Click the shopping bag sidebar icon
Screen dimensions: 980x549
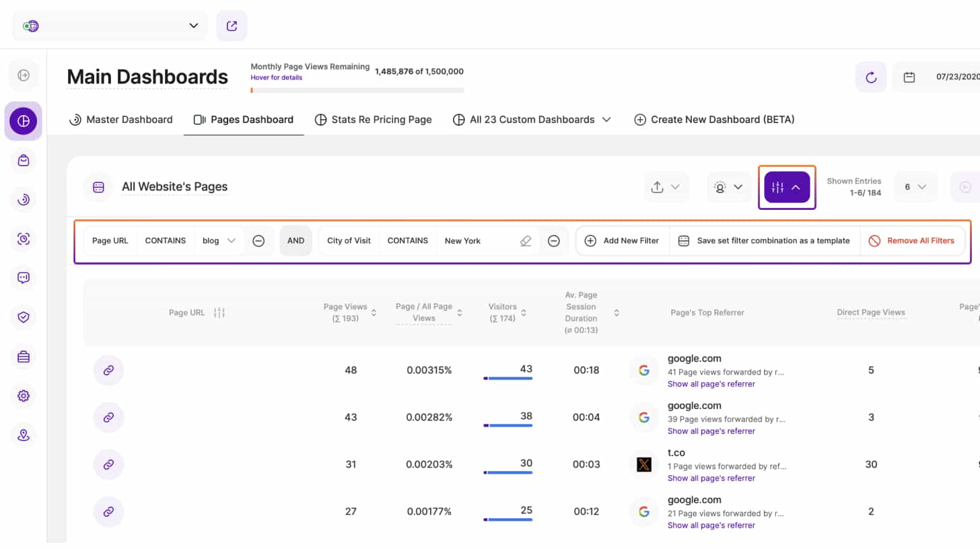(x=24, y=160)
